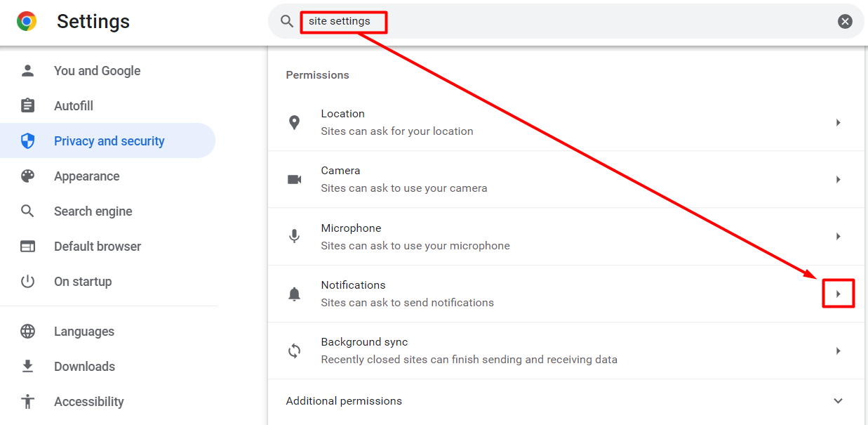
Task: Clear the settings search text
Action: (x=845, y=21)
